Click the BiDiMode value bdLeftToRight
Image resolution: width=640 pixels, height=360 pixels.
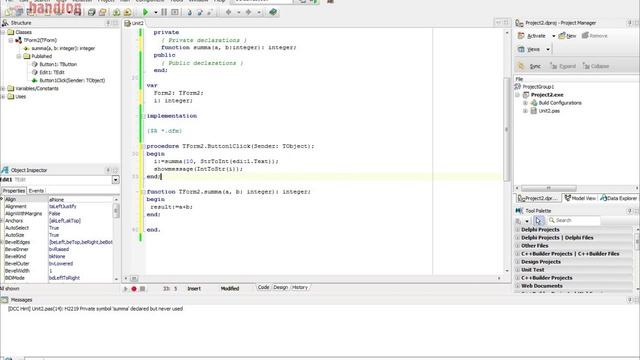(64, 278)
